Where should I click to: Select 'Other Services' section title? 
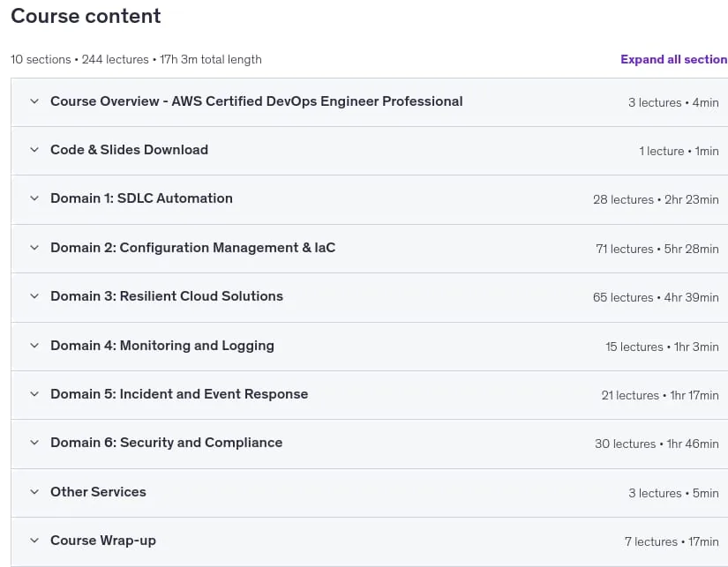pyautogui.click(x=98, y=492)
